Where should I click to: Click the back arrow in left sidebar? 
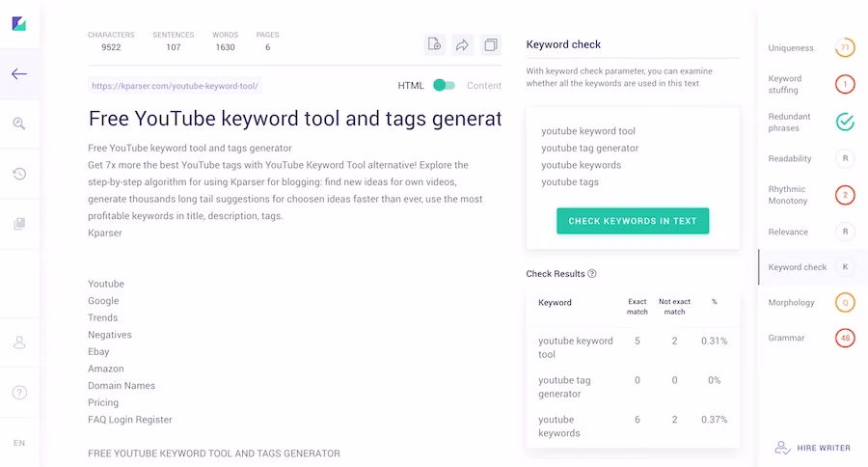click(19, 74)
